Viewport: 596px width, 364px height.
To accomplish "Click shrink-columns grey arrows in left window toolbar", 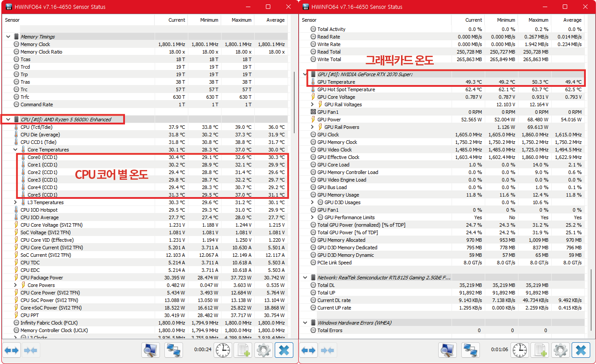I will pos(31,350).
